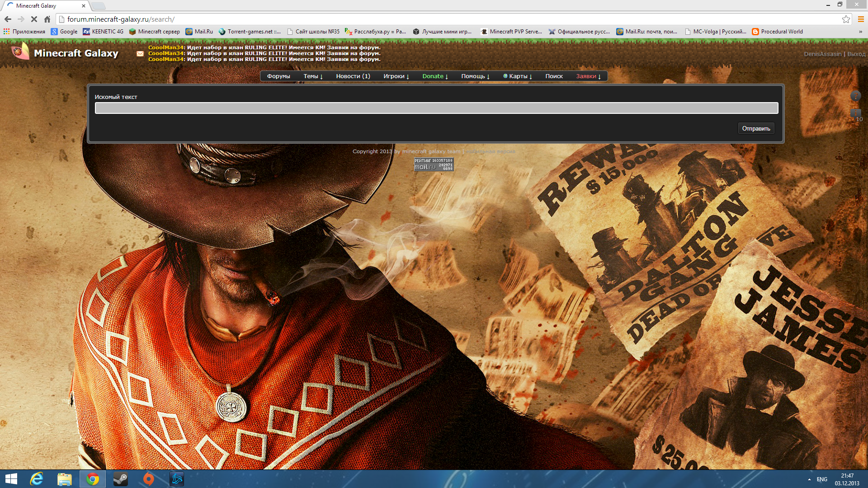Open the browser home page icon
Viewport: 868px width, 488px height.
click(47, 19)
